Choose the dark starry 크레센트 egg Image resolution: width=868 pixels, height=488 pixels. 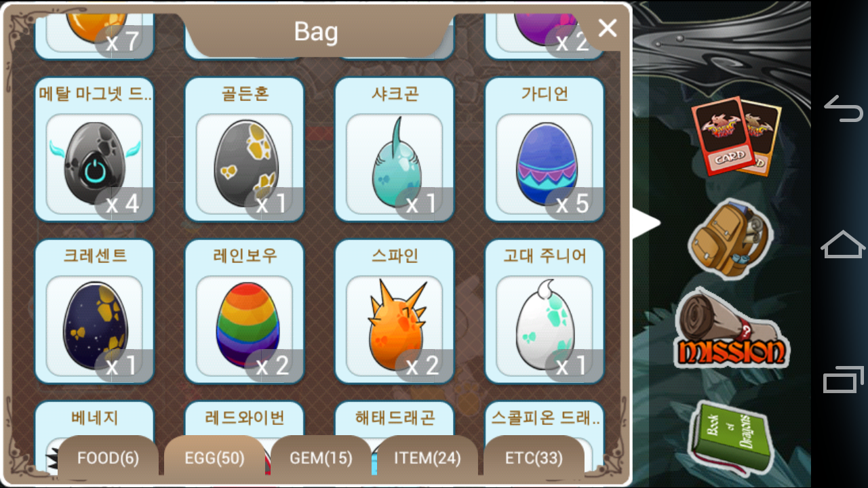click(x=94, y=311)
